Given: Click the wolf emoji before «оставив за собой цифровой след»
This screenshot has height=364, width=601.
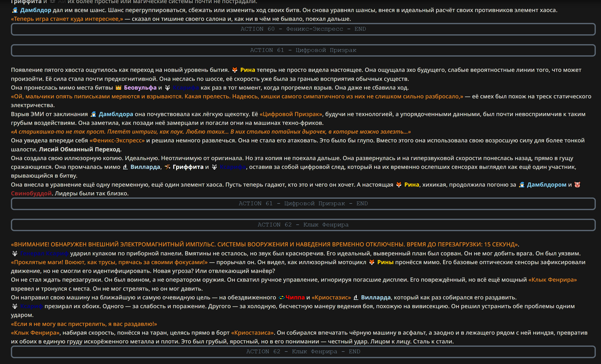Looking at the screenshot, I should 214,167.
